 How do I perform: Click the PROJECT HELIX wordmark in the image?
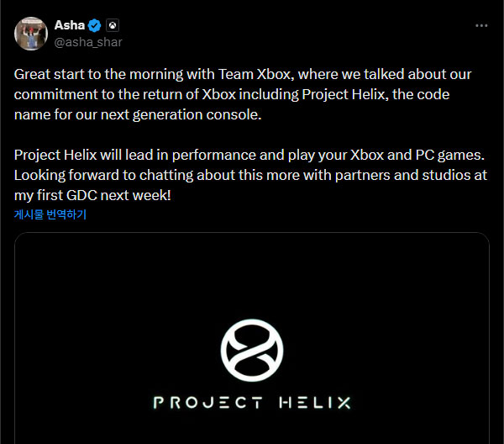[x=252, y=402]
